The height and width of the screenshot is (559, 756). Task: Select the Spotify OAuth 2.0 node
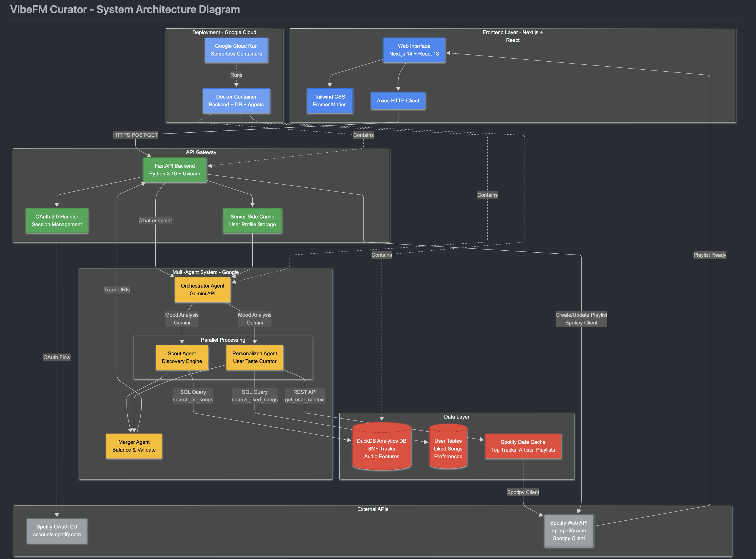click(x=57, y=531)
